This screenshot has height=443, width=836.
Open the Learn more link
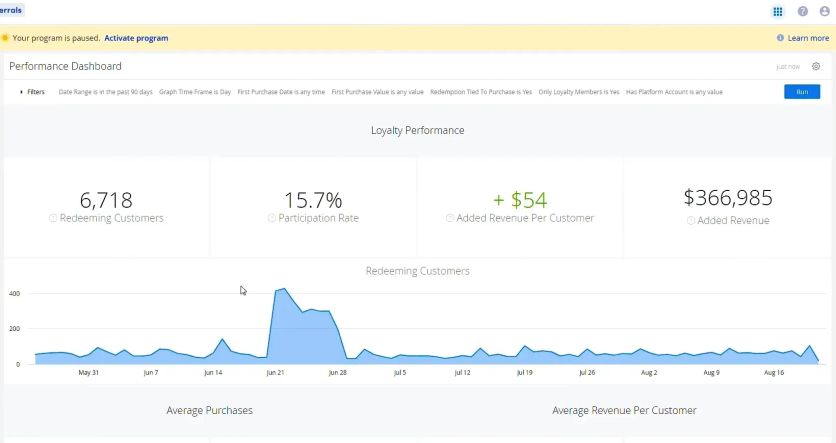[x=808, y=38]
